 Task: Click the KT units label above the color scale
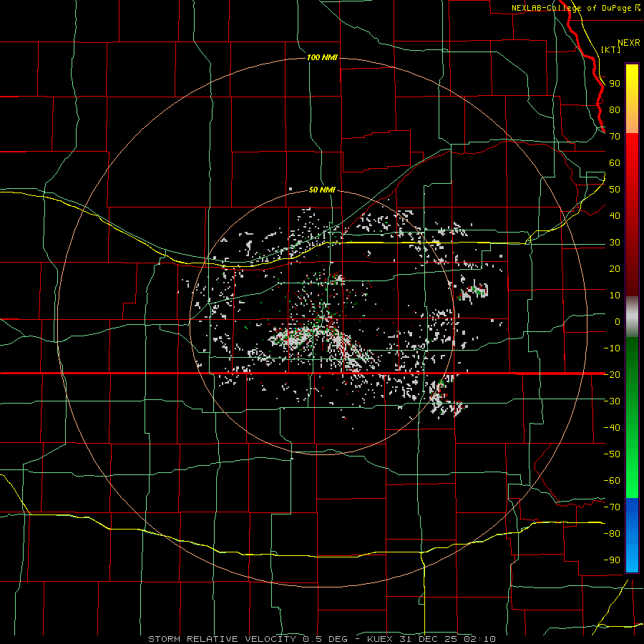pos(611,49)
